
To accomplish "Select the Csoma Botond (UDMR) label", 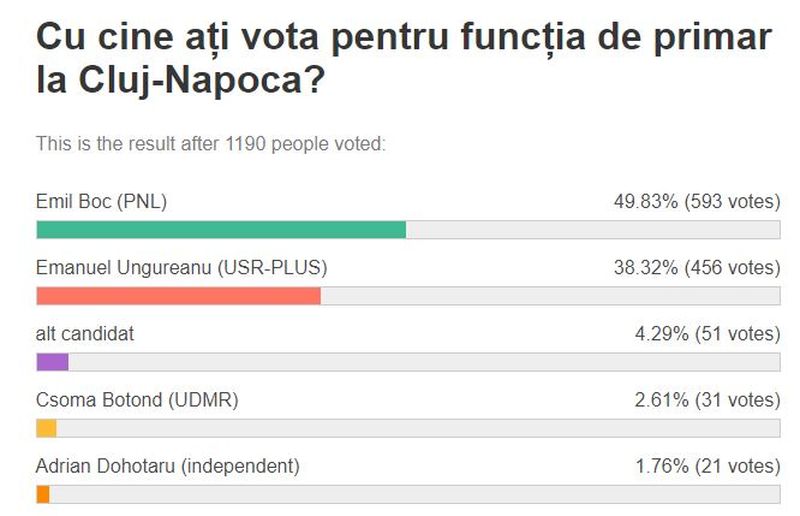I will tap(137, 400).
